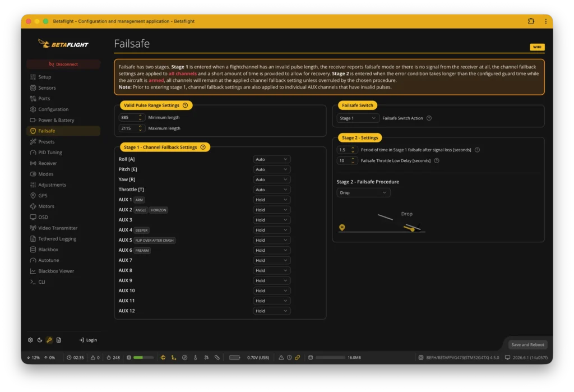The height and width of the screenshot is (392, 574).
Task: Toggle expert mode wrench icon
Action: [x=49, y=340]
